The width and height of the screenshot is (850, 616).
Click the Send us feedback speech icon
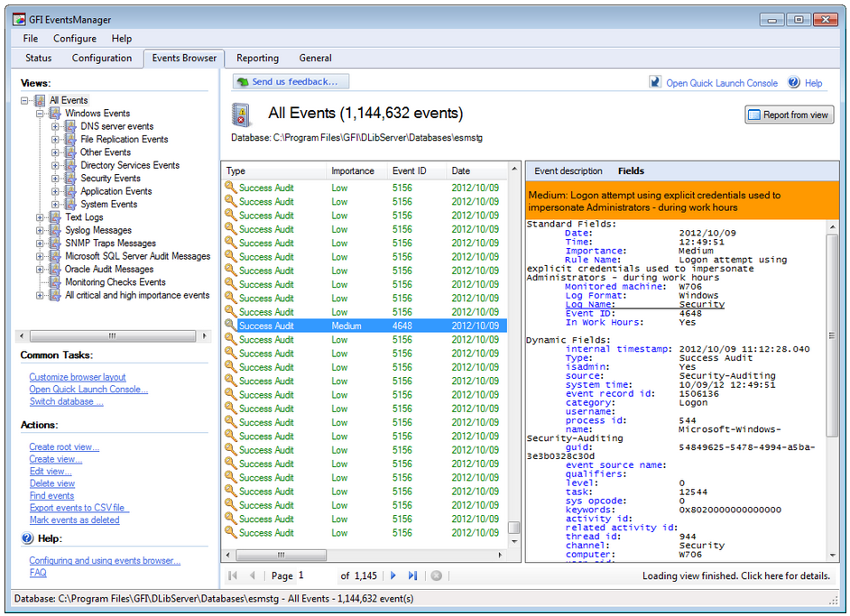click(x=243, y=82)
